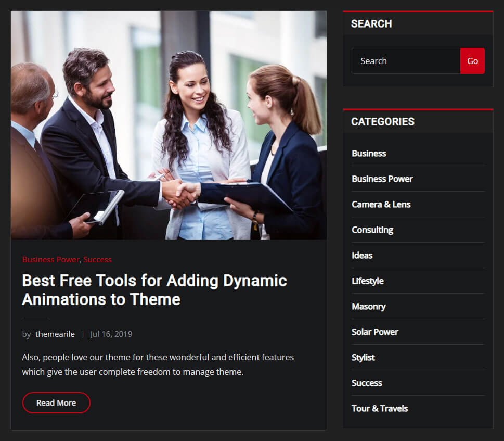View the Stylist category
Image resolution: width=504 pixels, height=441 pixels.
[363, 357]
